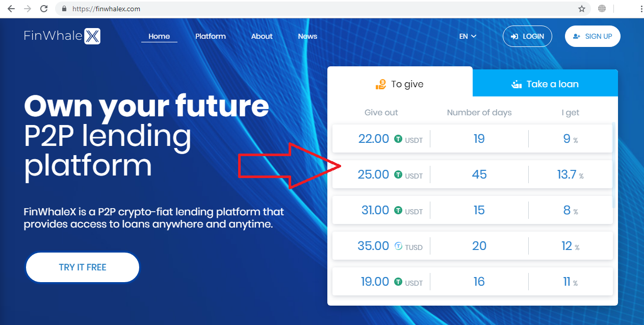This screenshot has width=644, height=325.
Task: Open the Chrome three-dot menu
Action: 641,9
